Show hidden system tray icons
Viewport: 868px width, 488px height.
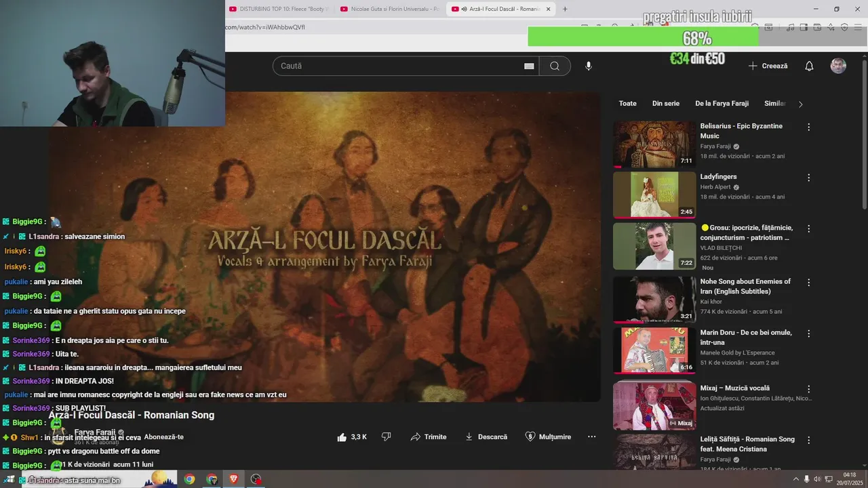pos(795,479)
